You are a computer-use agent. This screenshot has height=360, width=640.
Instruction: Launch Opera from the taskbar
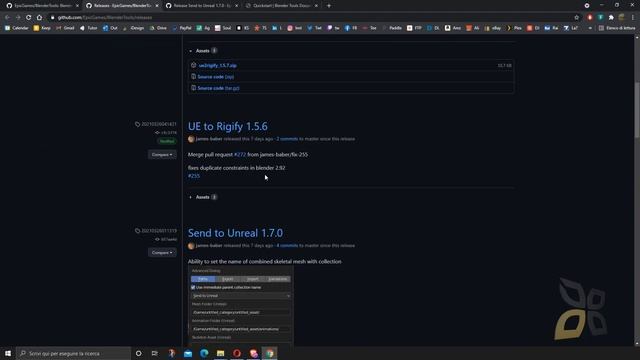pyautogui.click(x=237, y=353)
